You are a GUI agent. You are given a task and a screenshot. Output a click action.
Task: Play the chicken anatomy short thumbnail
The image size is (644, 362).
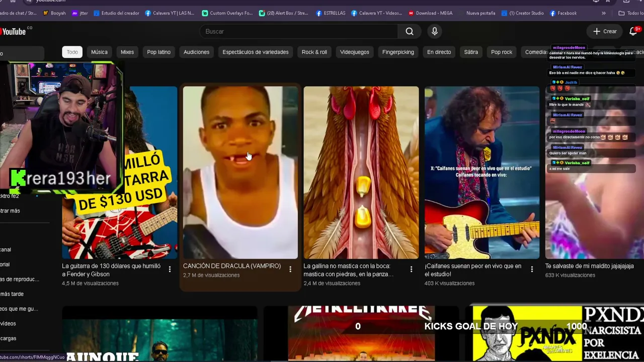tap(361, 172)
